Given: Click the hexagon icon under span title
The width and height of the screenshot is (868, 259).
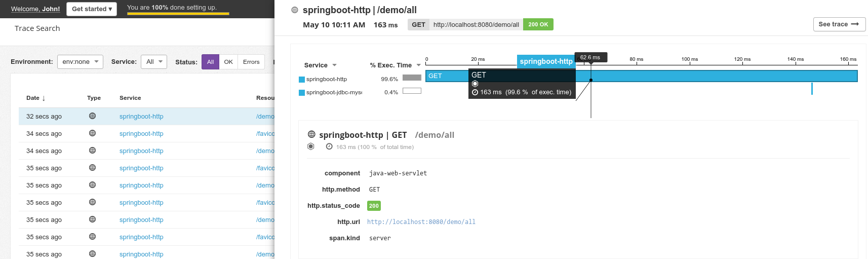Looking at the screenshot, I should point(311,146).
